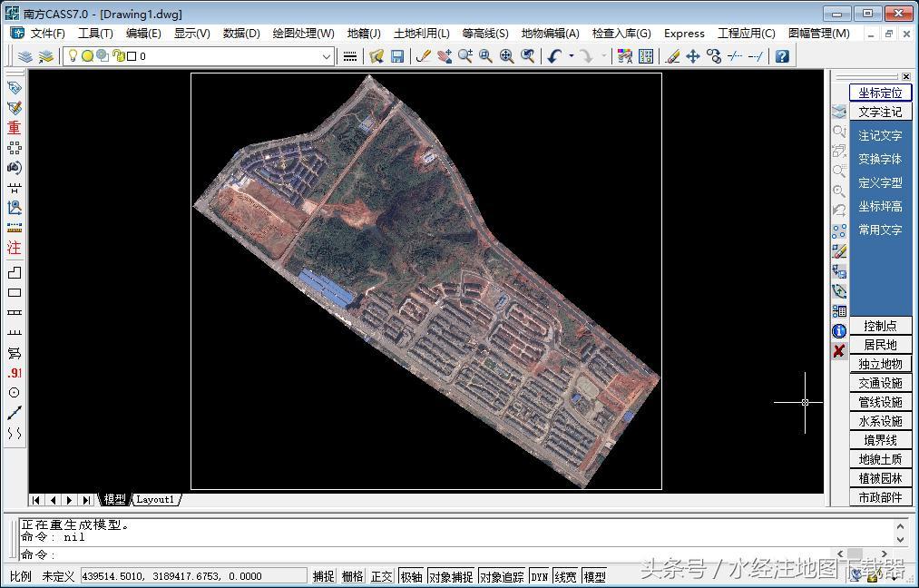This screenshot has height=588, width=919.
Task: Switch to 模型 tab at bottom left
Action: [114, 499]
